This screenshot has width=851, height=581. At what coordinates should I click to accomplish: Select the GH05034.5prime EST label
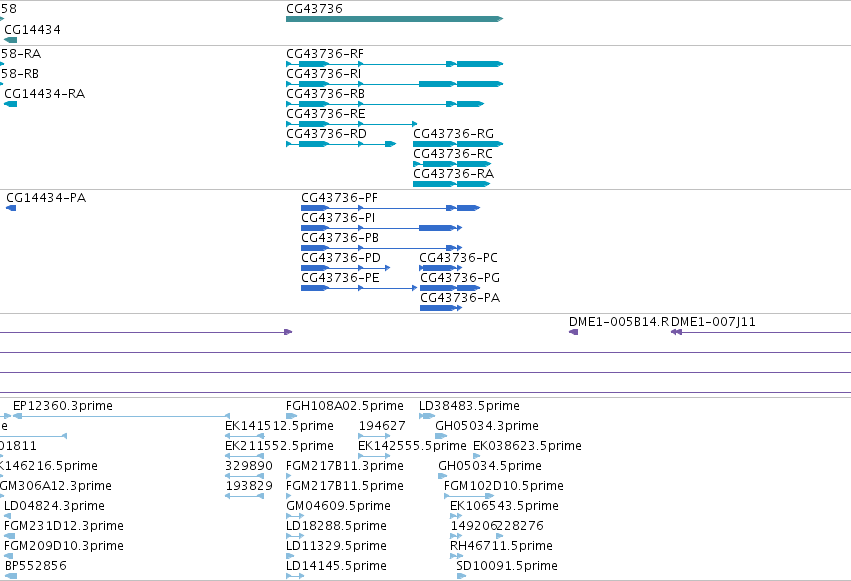click(x=490, y=467)
